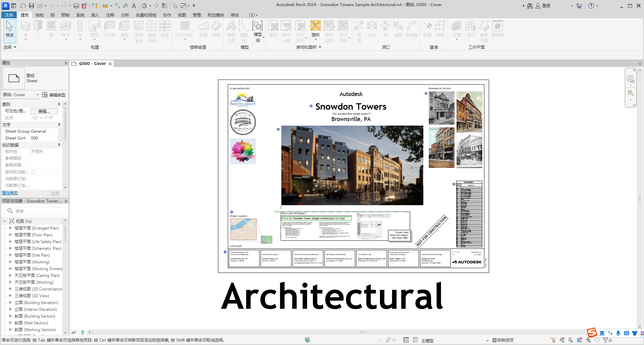Open the 属性帮助 link
This screenshot has width=644, height=345.
(x=9, y=193)
